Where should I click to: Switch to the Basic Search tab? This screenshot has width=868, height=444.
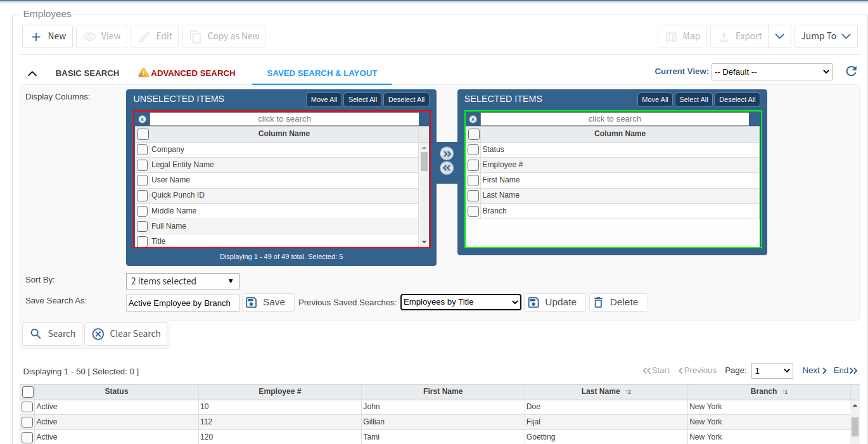coord(87,73)
